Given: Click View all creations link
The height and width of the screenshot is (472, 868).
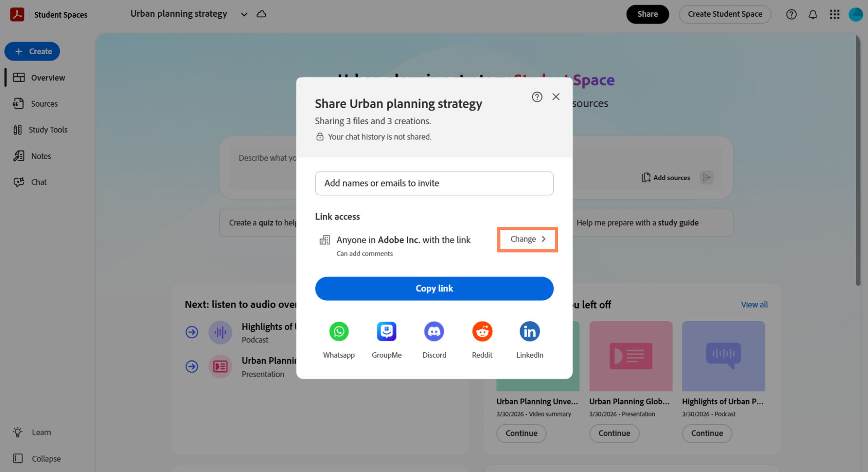Looking at the screenshot, I should pos(754,304).
